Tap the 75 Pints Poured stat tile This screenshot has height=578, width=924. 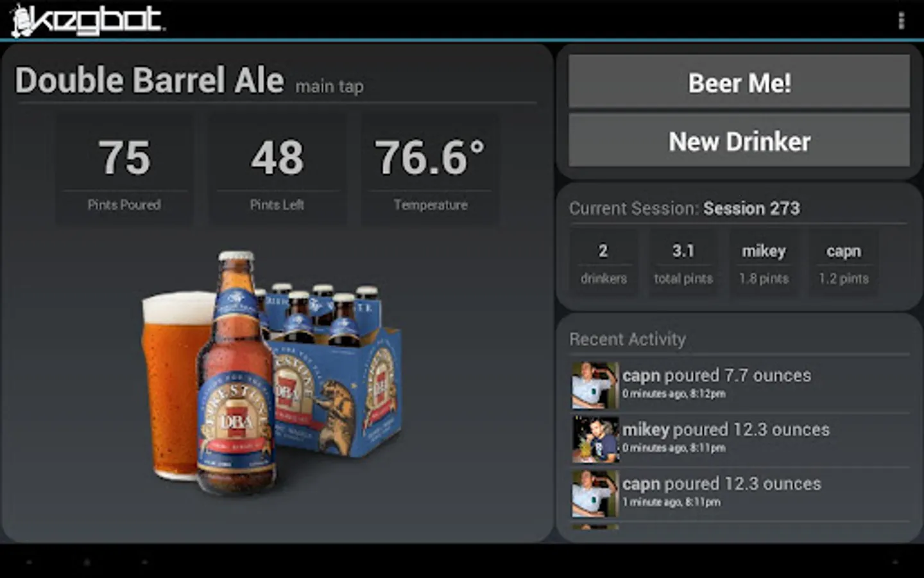click(x=124, y=170)
